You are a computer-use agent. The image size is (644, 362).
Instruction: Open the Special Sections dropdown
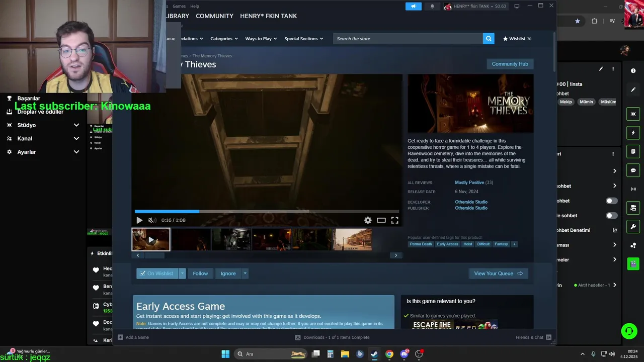[303, 39]
